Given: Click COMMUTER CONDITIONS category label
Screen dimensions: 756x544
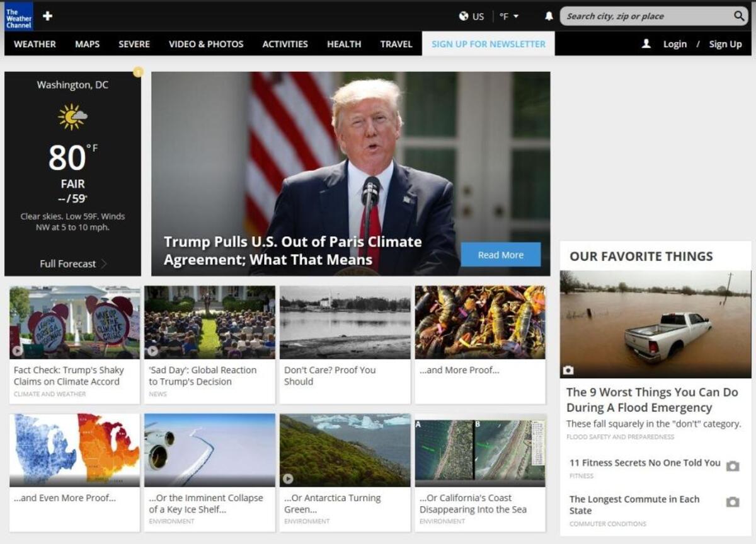Looking at the screenshot, I should tap(608, 524).
